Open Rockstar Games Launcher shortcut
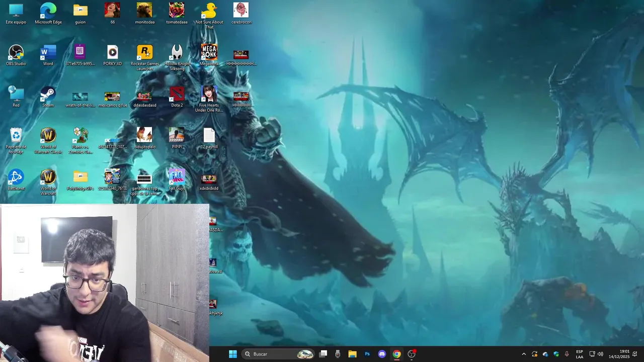 tap(144, 57)
